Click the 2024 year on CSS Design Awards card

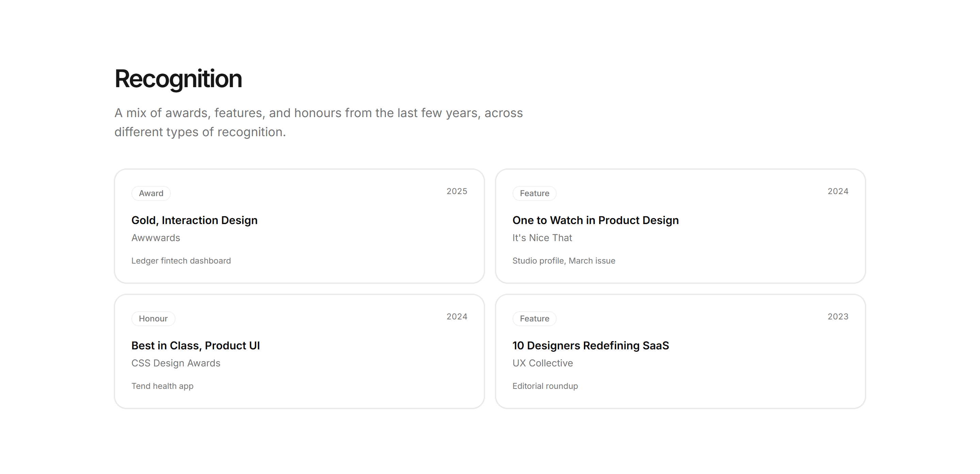click(x=457, y=316)
